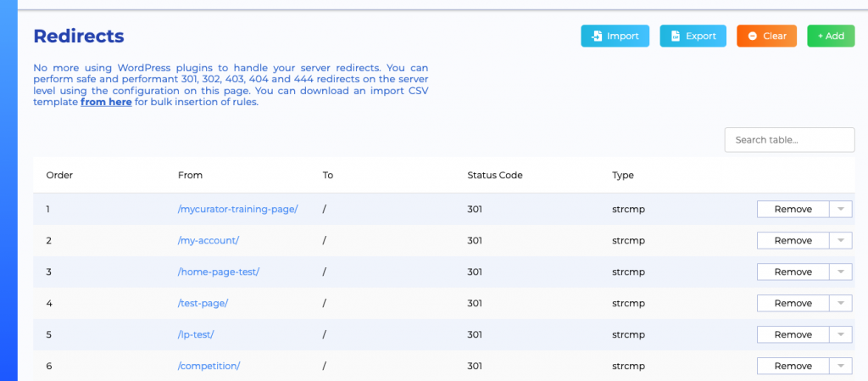Remove the /my-account/ redirect
Screen dimensions: 868x381
tap(793, 240)
